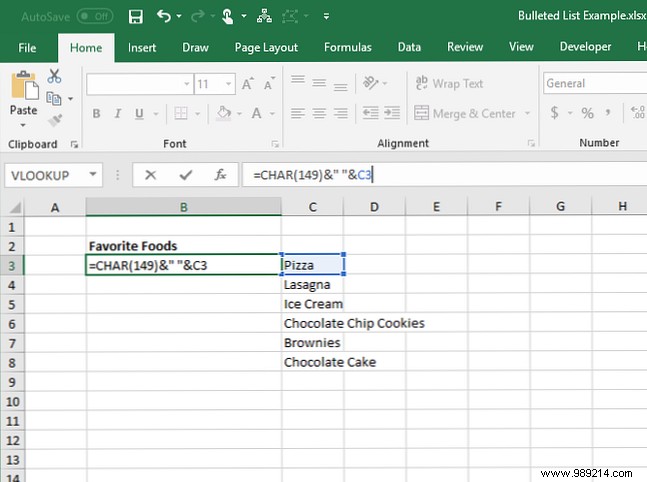The image size is (647, 482).
Task: Open Font settings dialog launcher
Action: pos(275,144)
